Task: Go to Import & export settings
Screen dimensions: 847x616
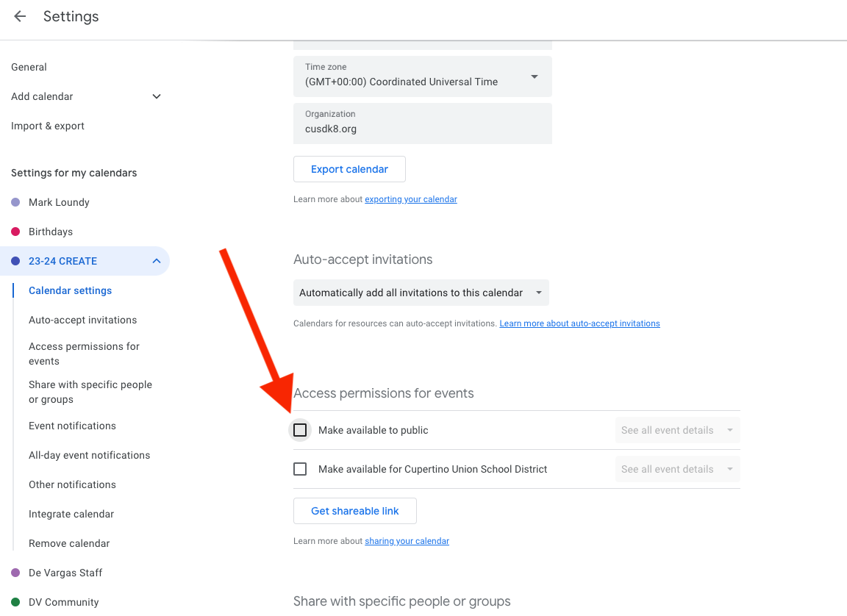Action: click(x=48, y=126)
